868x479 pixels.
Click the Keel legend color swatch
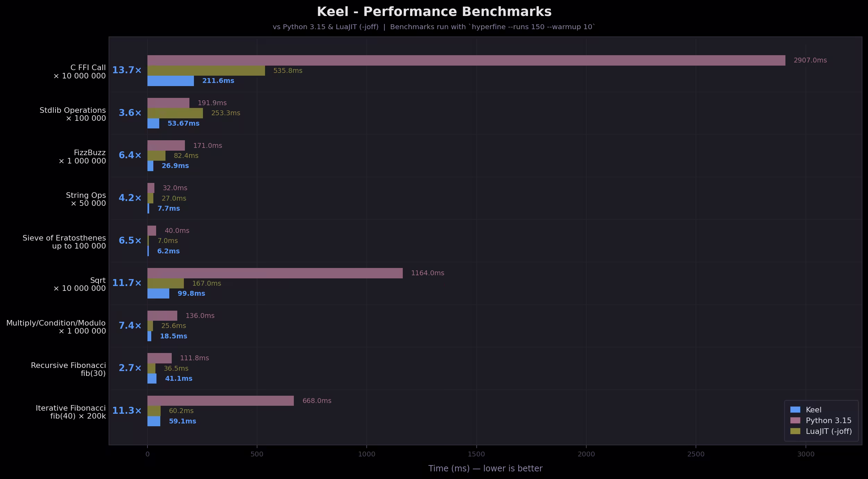coord(795,410)
